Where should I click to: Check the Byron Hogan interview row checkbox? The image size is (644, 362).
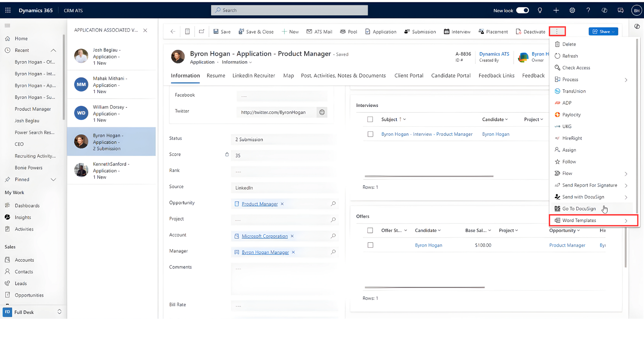(x=370, y=134)
